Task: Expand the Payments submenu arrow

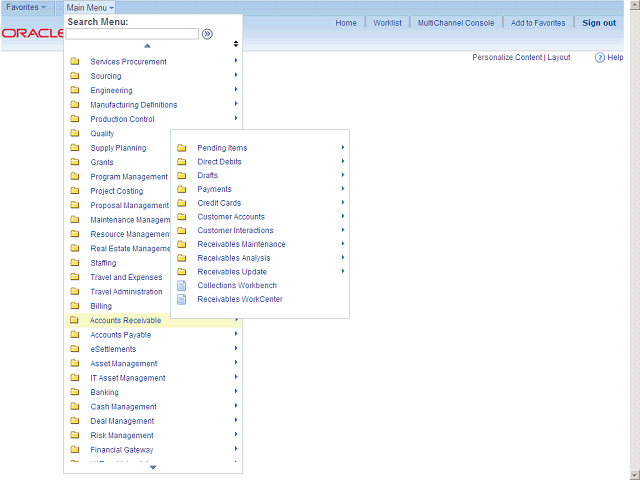Action: 343,189
